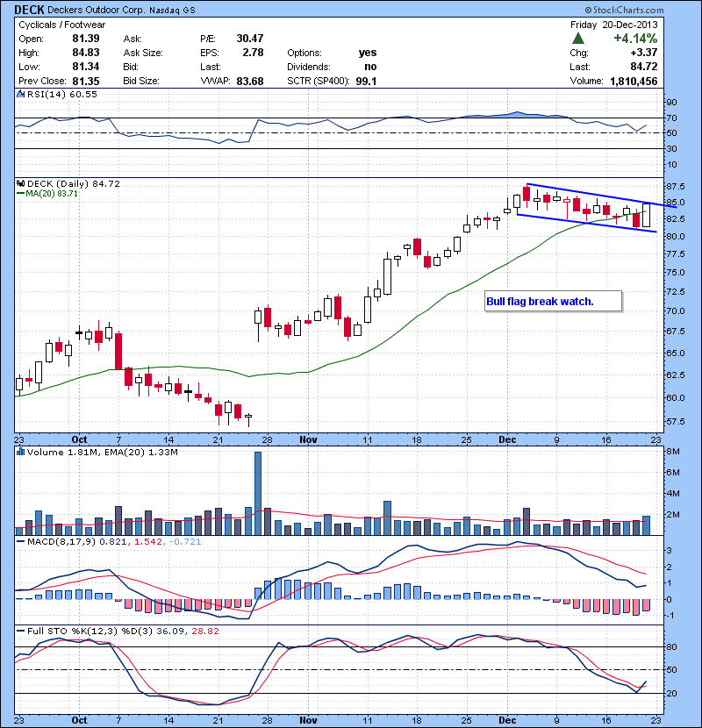Viewport: 702px width, 728px height.
Task: Click the Cyclicals / Footwear sector label
Action: pos(61,25)
